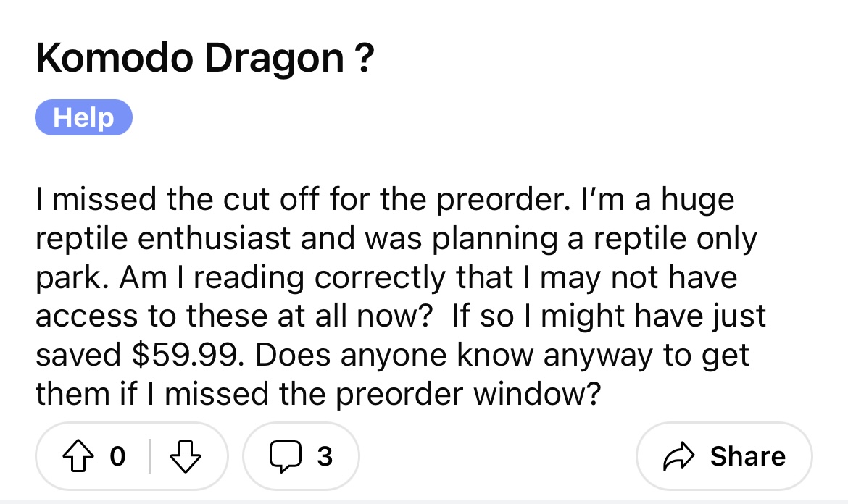Click the divider between vote count and downvote
848x504 pixels.
coord(150,456)
